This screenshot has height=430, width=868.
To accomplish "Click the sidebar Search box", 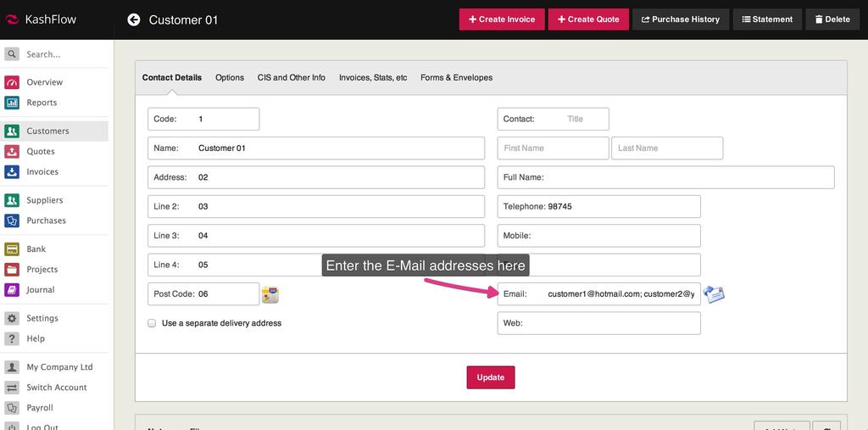I will [x=64, y=54].
